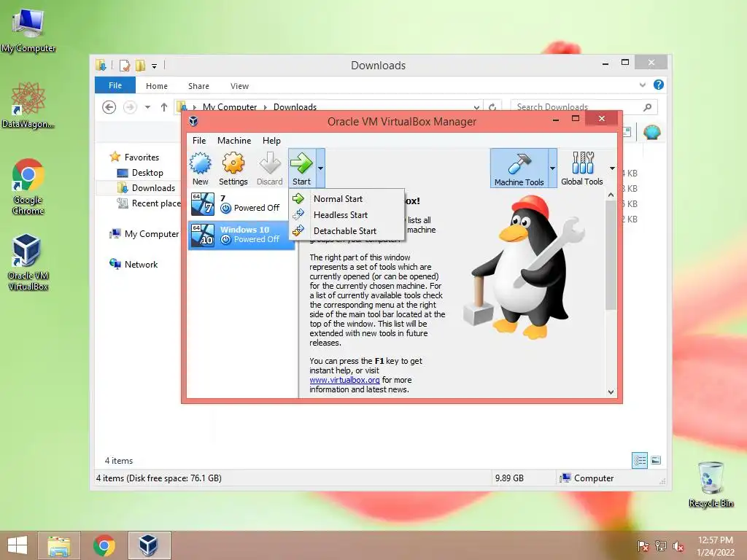Click the Search Downloads field

click(x=584, y=107)
